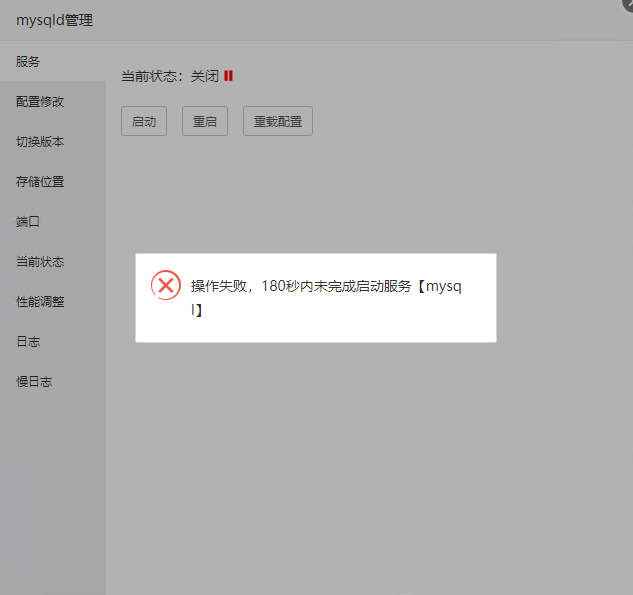Click the 当前状态: 关闭 status text
This screenshot has width=633, height=595.
click(x=170, y=76)
